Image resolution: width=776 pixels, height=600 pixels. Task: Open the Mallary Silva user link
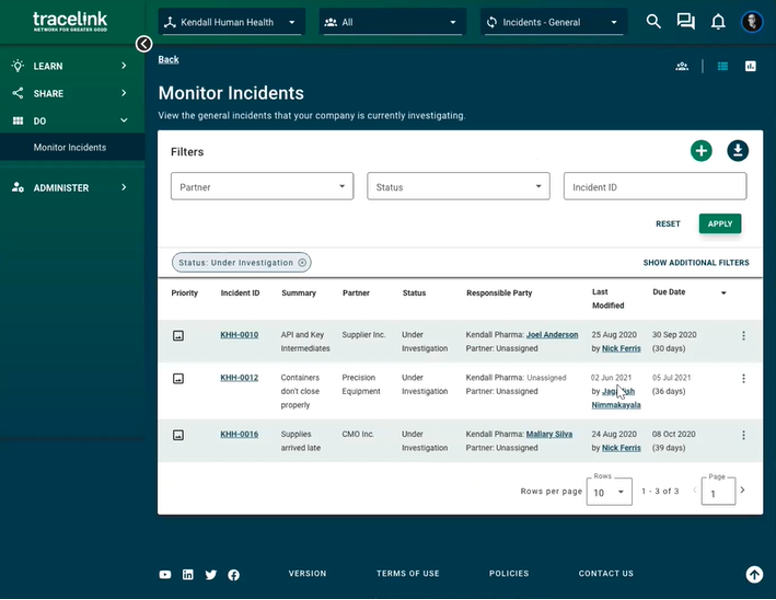549,434
